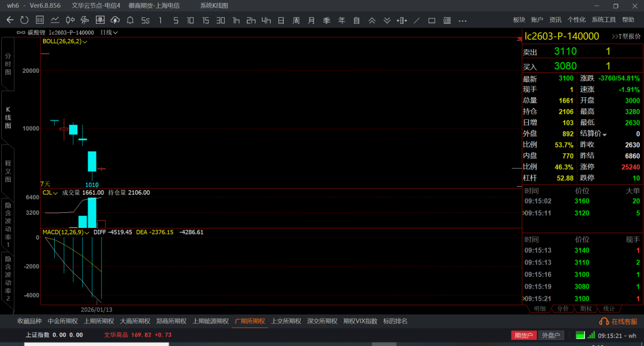The width and height of the screenshot is (644, 346).
Task: Click the more options ellipsis icon
Action: pos(463,20)
